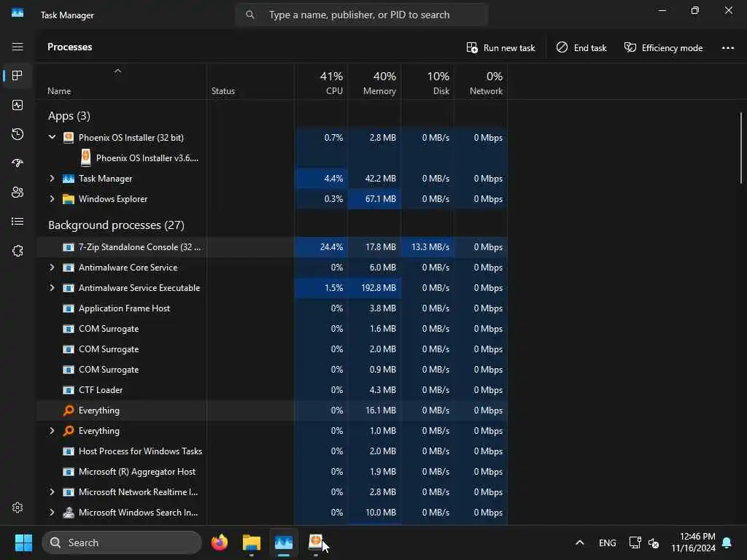The height and width of the screenshot is (560, 747).
Task: Select Microsoft (R) Aggregator Host row
Action: coord(272,472)
